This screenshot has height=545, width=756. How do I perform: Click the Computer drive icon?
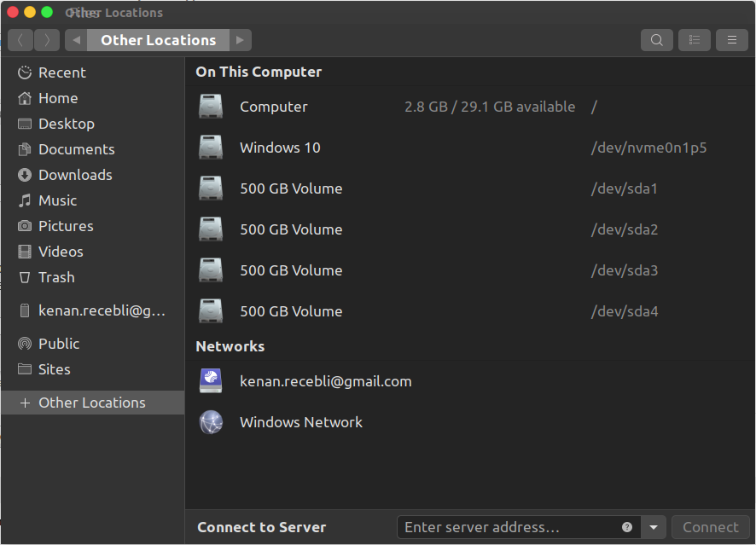click(x=211, y=107)
